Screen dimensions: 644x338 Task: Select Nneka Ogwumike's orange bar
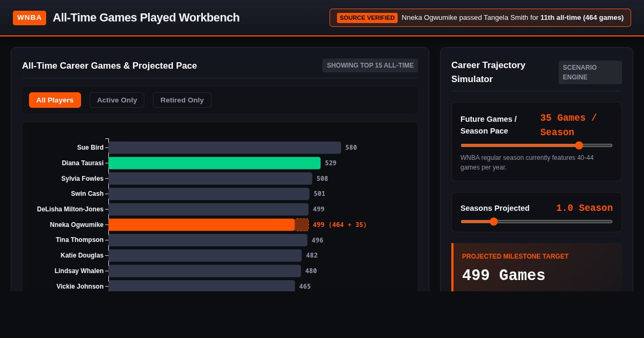point(202,225)
